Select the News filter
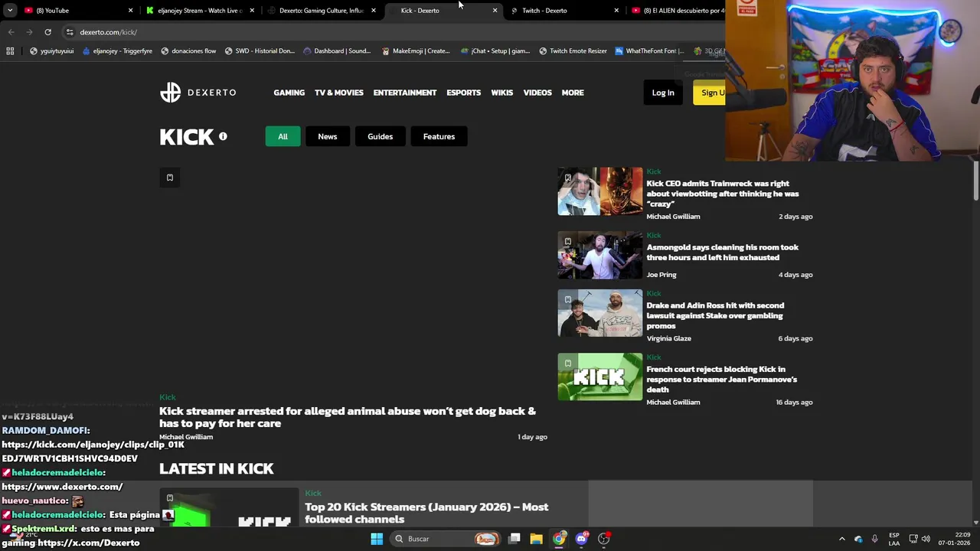 pyautogui.click(x=328, y=136)
